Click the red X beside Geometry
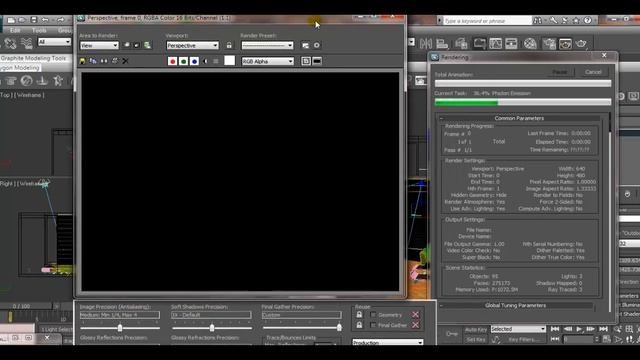This screenshot has height=360, width=640. tap(416, 315)
